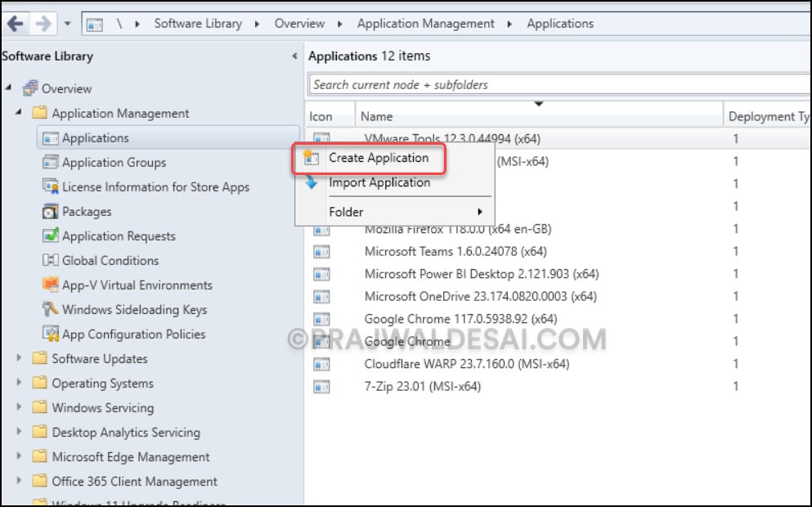Image resolution: width=812 pixels, height=507 pixels.
Task: Select the Overview node icon
Action: tap(30, 88)
